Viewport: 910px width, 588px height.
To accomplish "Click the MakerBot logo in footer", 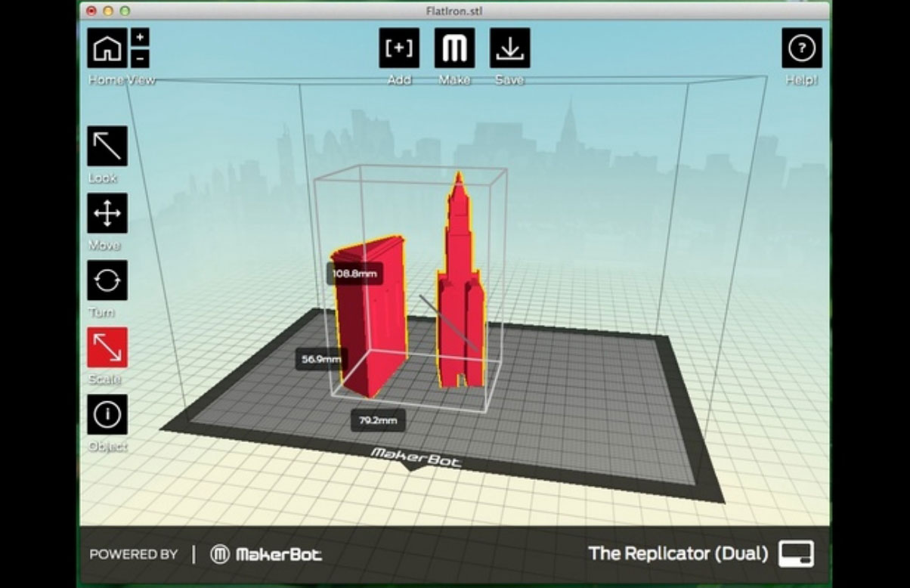I will tap(266, 554).
